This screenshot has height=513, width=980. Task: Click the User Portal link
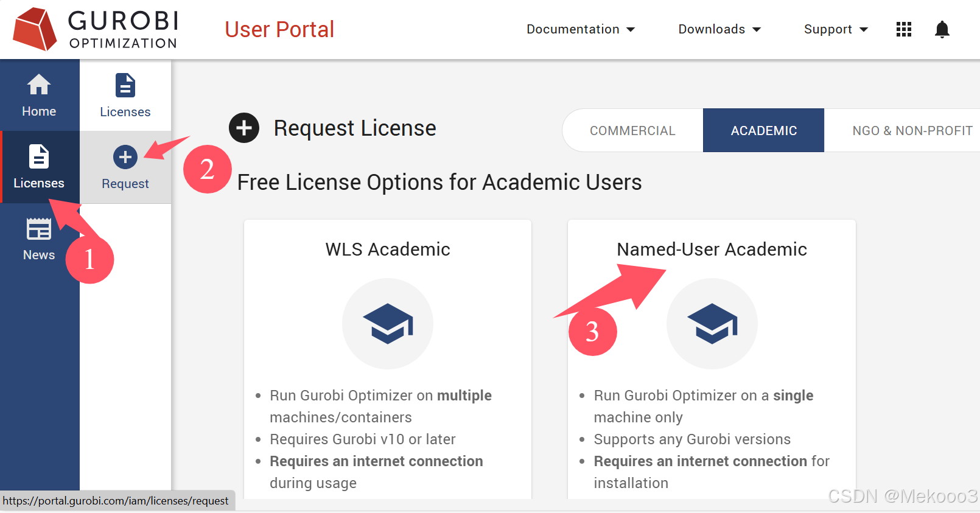[x=279, y=29]
